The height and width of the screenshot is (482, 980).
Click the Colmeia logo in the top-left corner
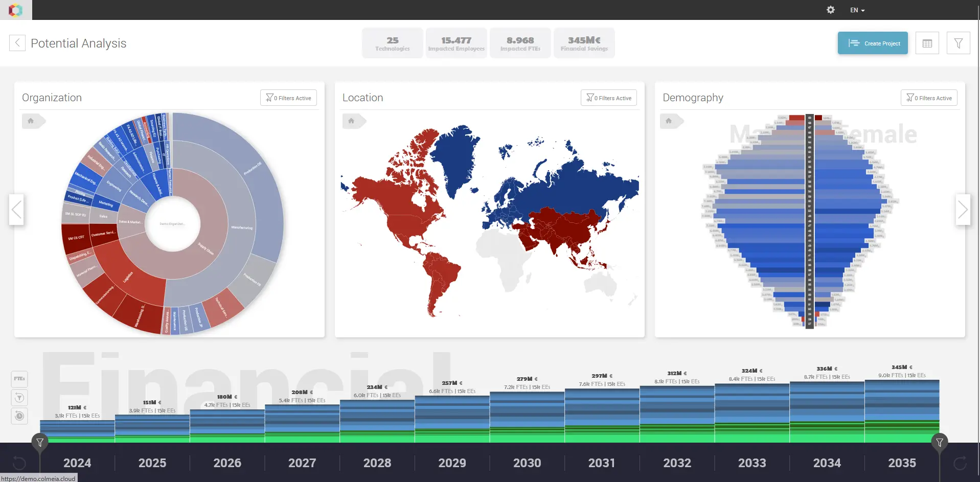[x=16, y=10]
